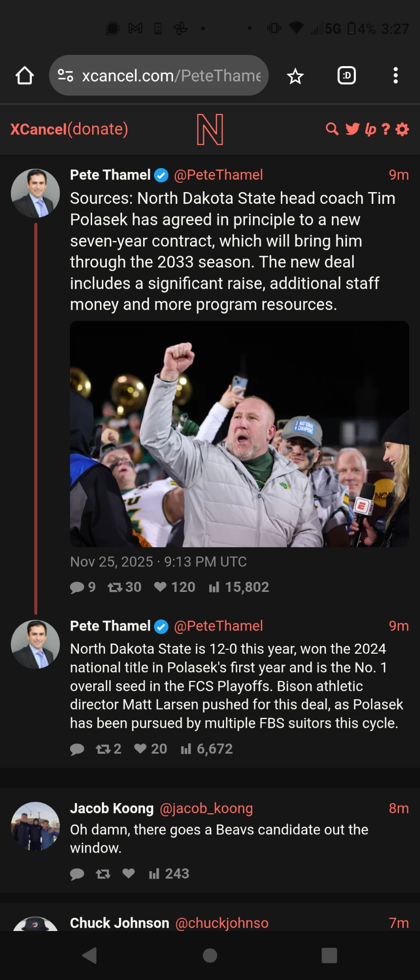420x980 pixels.
Task: Open the browser three-dot menu
Action: point(395,76)
